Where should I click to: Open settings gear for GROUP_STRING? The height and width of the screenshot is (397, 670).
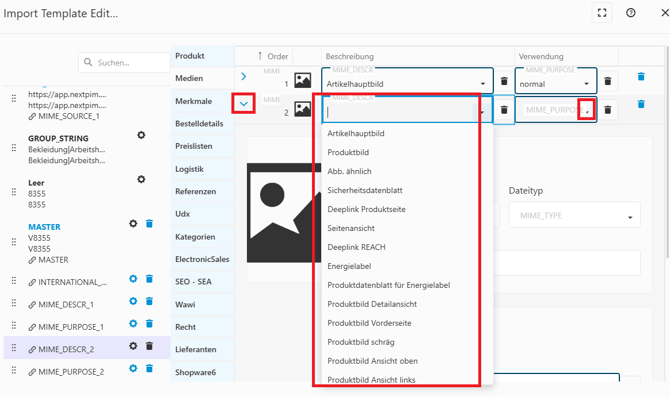(141, 135)
